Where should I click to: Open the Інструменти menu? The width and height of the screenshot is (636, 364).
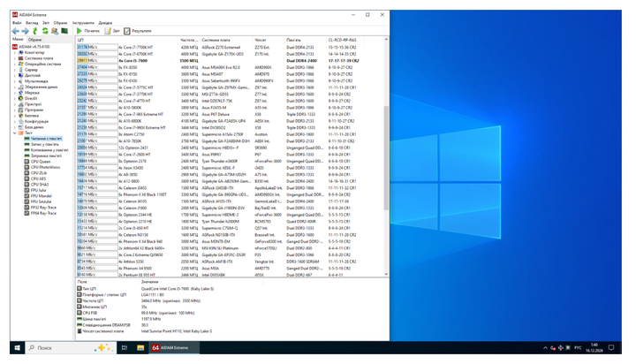(83, 23)
